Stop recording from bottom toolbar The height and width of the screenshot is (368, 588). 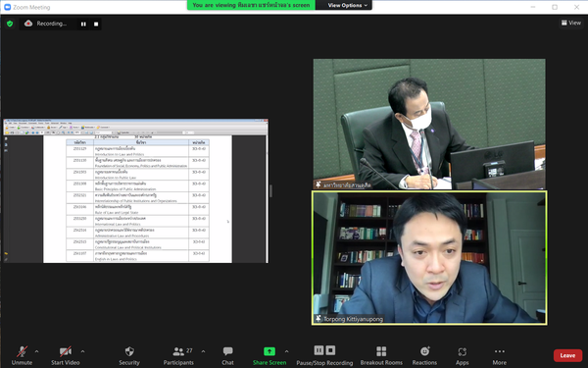point(330,350)
